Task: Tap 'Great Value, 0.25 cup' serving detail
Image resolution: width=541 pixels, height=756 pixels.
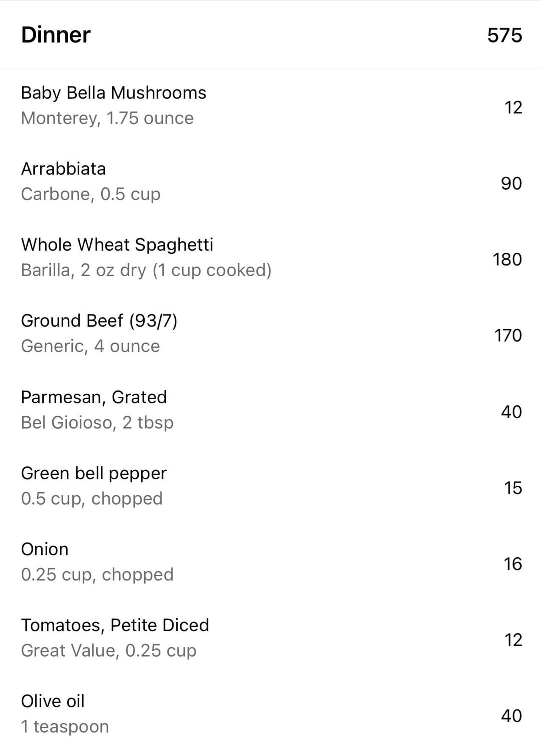Action: (109, 651)
